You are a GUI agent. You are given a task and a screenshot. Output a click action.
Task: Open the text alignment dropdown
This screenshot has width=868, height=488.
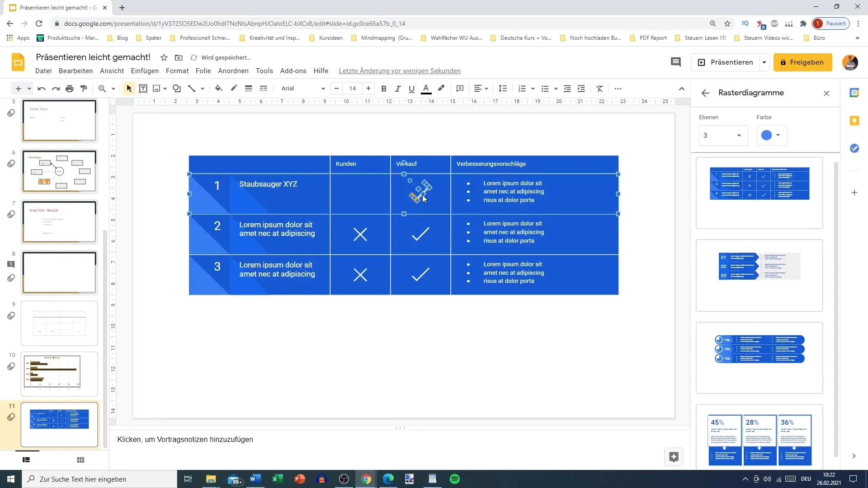click(481, 89)
